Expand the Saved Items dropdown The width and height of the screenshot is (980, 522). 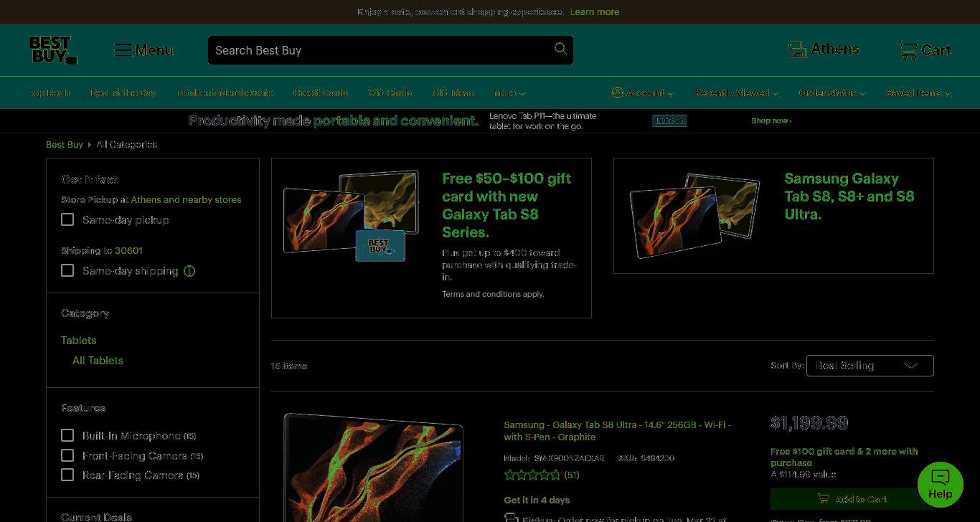click(x=918, y=93)
